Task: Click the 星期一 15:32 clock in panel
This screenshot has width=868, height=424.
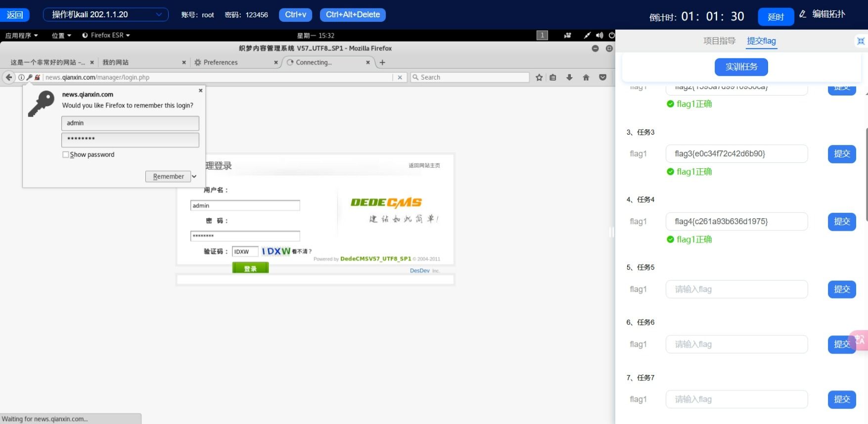Action: [x=316, y=36]
